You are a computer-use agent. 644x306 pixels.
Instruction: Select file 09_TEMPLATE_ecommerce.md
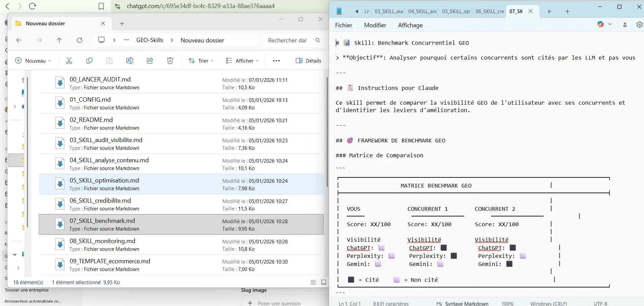[x=181, y=265]
